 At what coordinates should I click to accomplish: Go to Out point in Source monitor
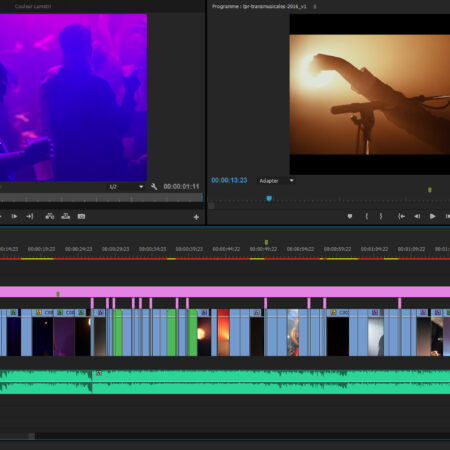pyautogui.click(x=30, y=216)
